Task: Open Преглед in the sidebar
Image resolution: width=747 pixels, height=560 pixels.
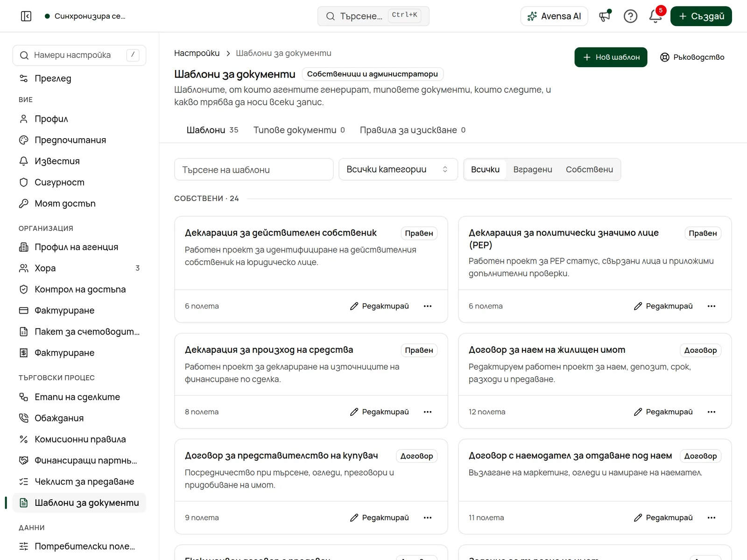Action: (79, 78)
